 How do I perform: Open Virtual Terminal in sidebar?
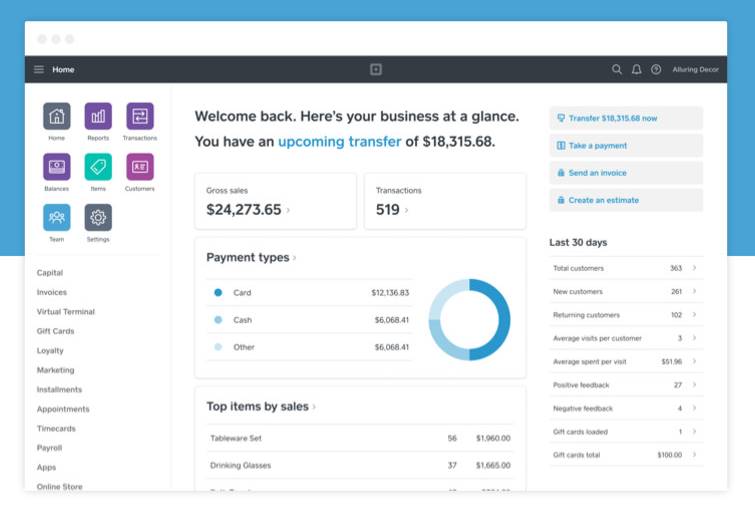click(65, 312)
